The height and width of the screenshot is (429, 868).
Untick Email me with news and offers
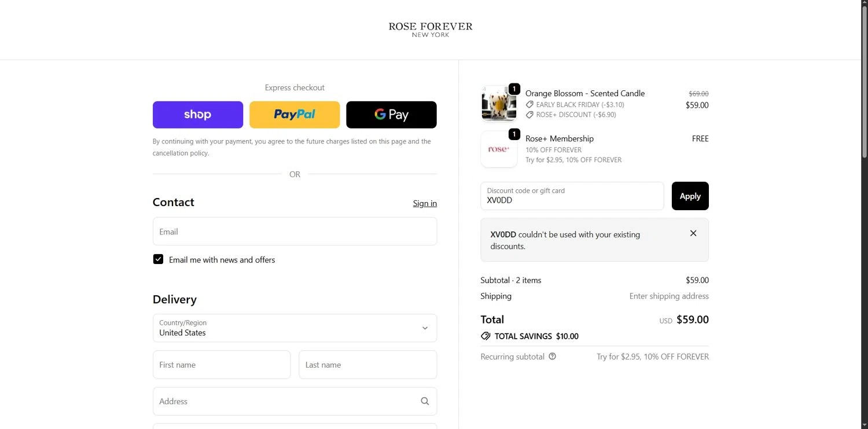tap(158, 259)
